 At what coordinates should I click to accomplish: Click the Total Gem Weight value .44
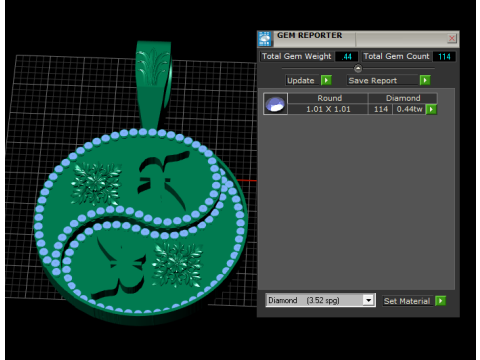(347, 57)
